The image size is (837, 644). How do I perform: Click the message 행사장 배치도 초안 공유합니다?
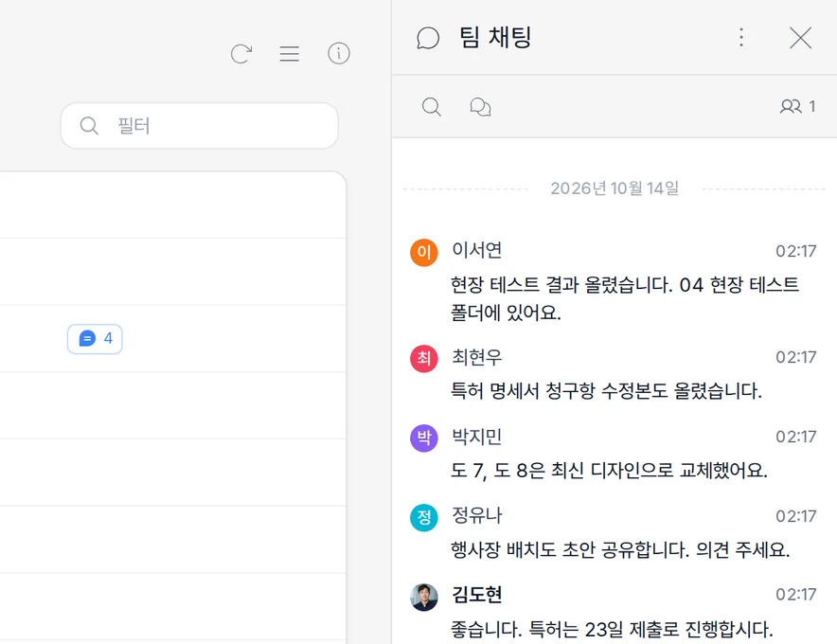coord(620,549)
